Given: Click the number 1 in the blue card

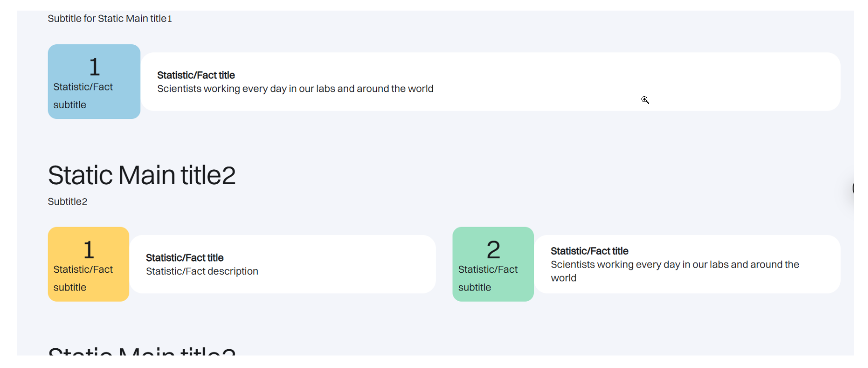Looking at the screenshot, I should click(x=94, y=67).
